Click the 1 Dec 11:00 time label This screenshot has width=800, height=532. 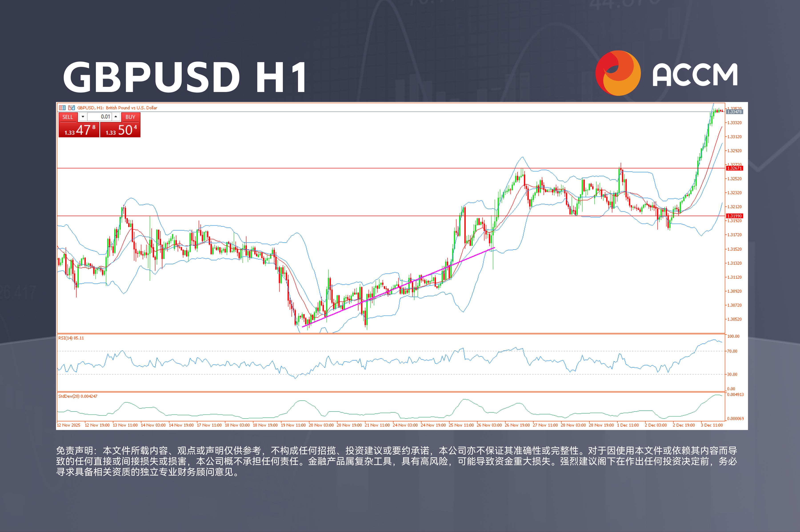pos(628,425)
